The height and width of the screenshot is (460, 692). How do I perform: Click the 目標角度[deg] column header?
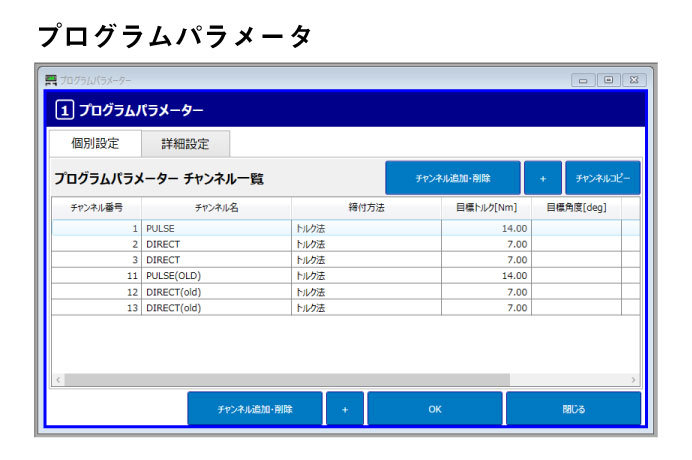pos(576,207)
